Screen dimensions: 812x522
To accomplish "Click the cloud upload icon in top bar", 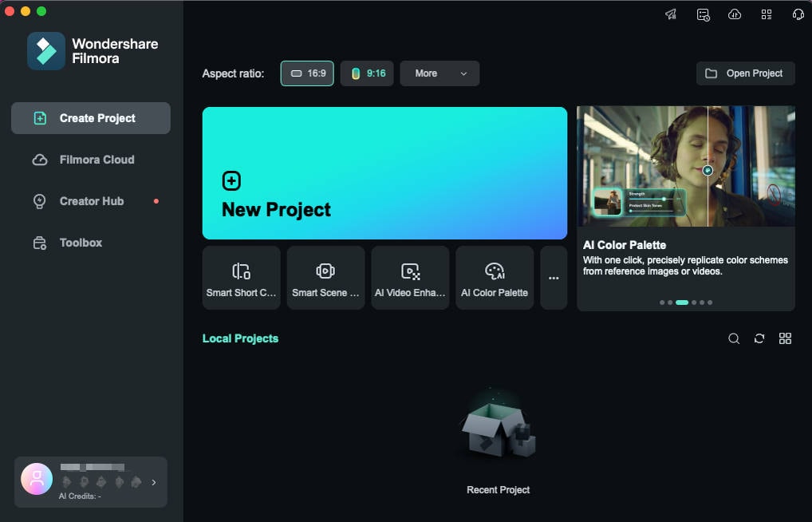I will [x=735, y=14].
